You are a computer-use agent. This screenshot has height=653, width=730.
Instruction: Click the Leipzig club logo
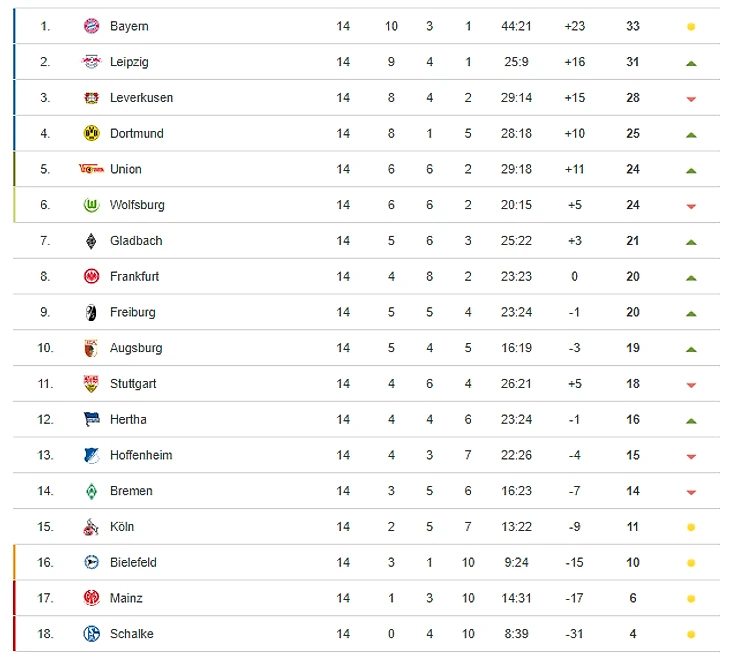point(91,62)
